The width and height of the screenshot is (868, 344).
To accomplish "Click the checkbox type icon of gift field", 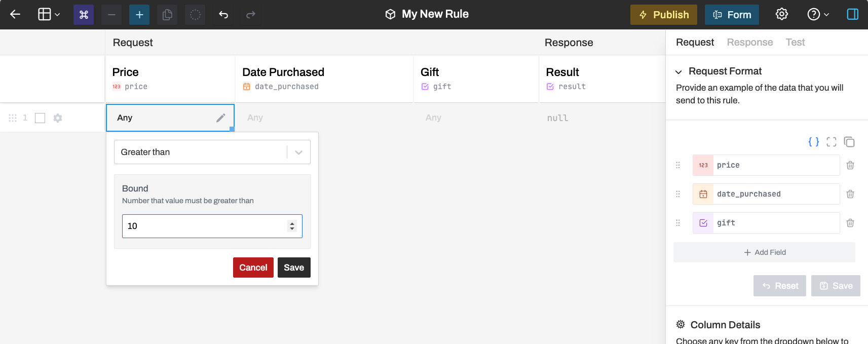I will (703, 223).
